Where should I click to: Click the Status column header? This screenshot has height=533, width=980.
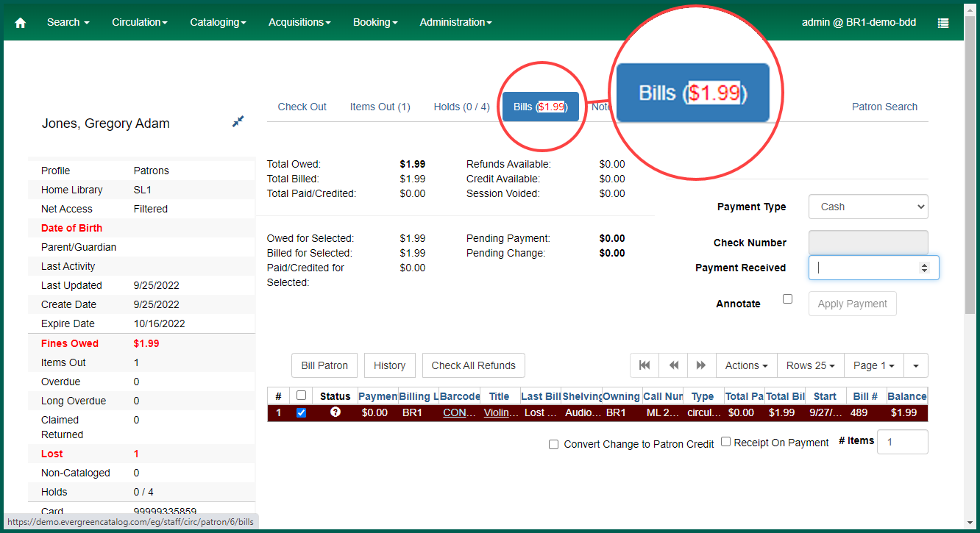[335, 396]
